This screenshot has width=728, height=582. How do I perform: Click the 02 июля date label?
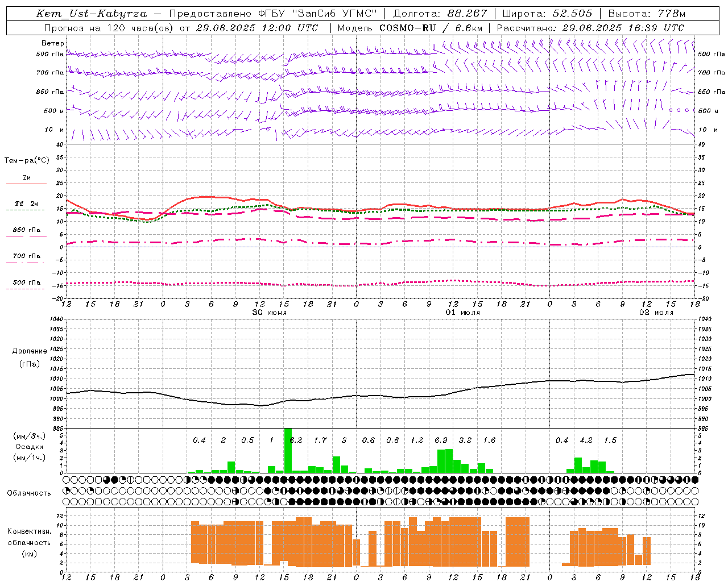(656, 313)
